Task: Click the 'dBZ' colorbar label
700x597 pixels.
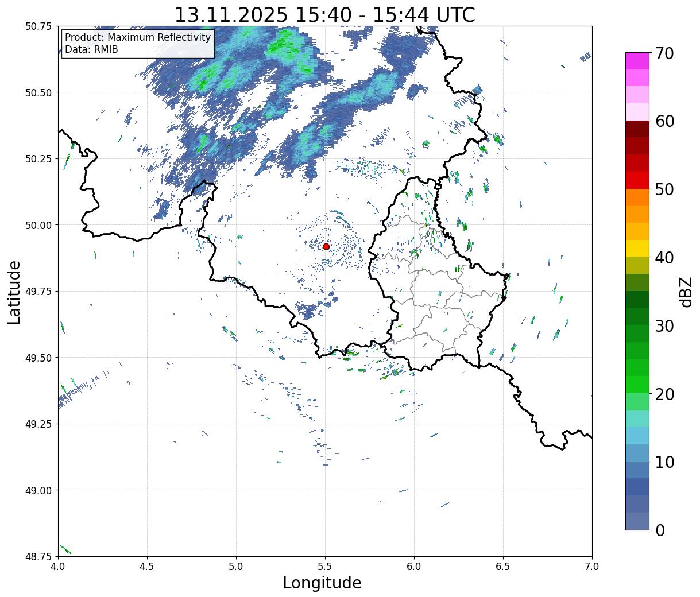Action: click(686, 292)
